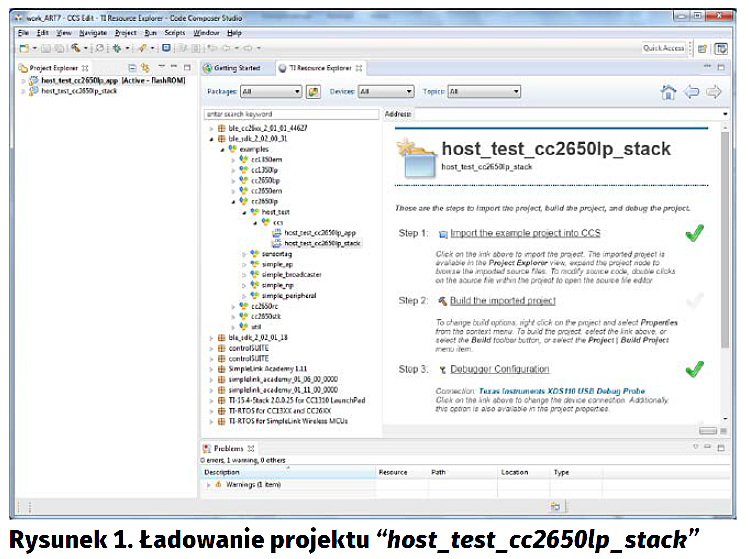Open the Devices dropdown
This screenshot has width=749, height=559.
pos(385,91)
